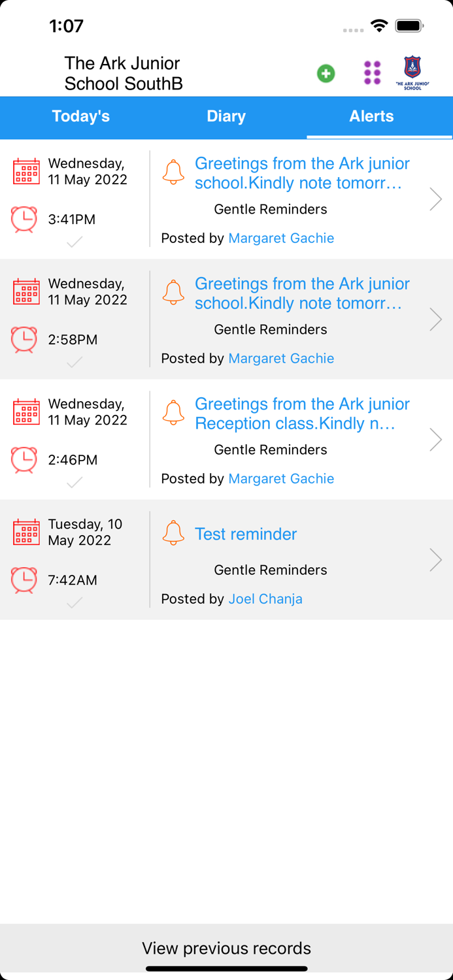Tap View previous records
453x980 pixels.
coord(226,949)
